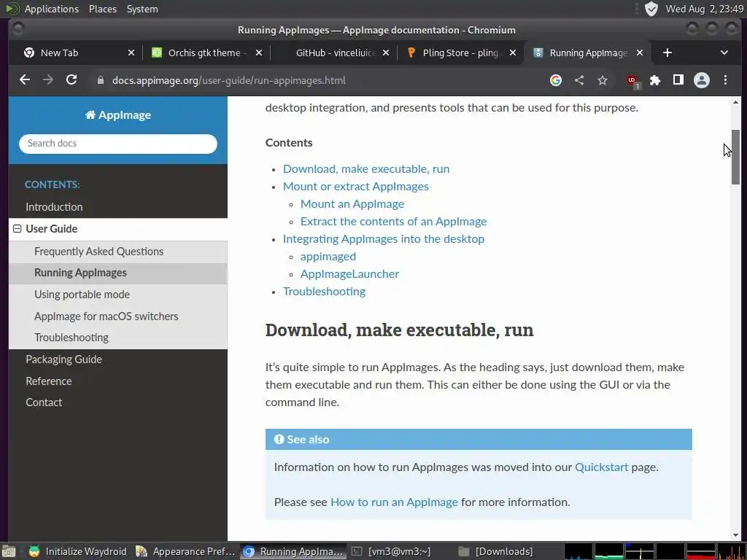Focus the address bar URL

[x=228, y=80]
